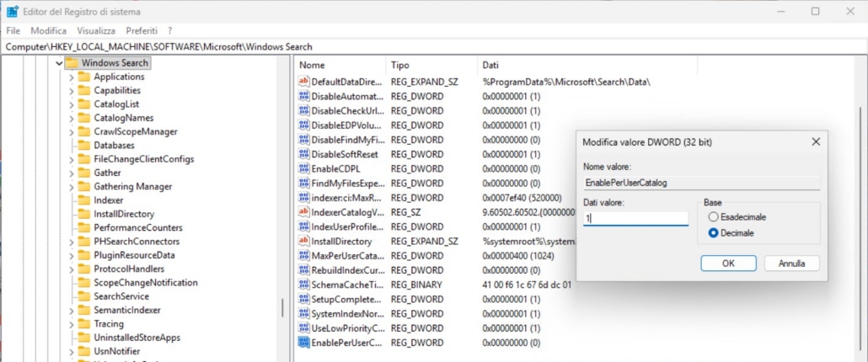Select the SystemIndexNor... DWORD icon

[303, 314]
